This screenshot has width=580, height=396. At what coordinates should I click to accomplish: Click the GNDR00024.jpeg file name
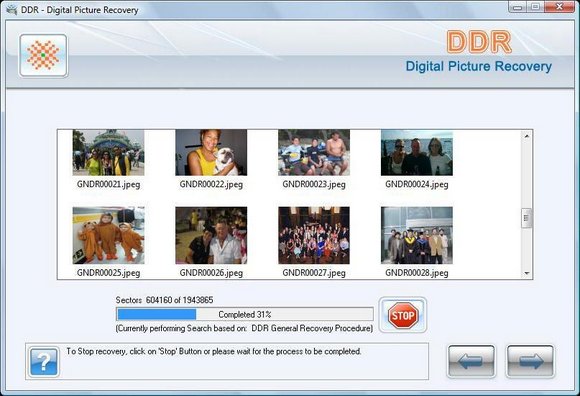coord(417,184)
